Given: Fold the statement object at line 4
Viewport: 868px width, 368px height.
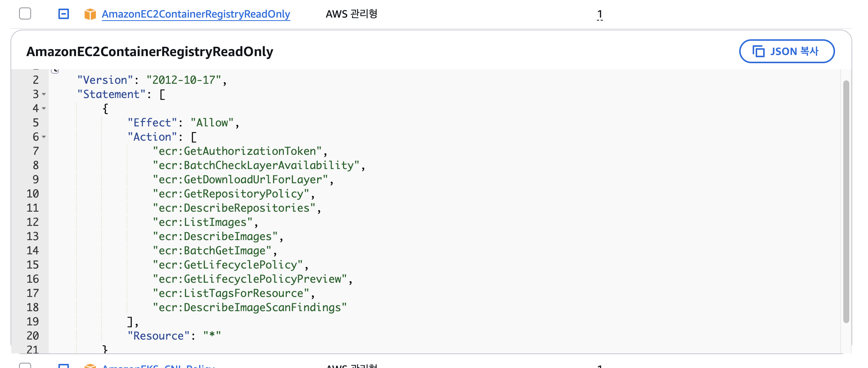Looking at the screenshot, I should (x=44, y=108).
